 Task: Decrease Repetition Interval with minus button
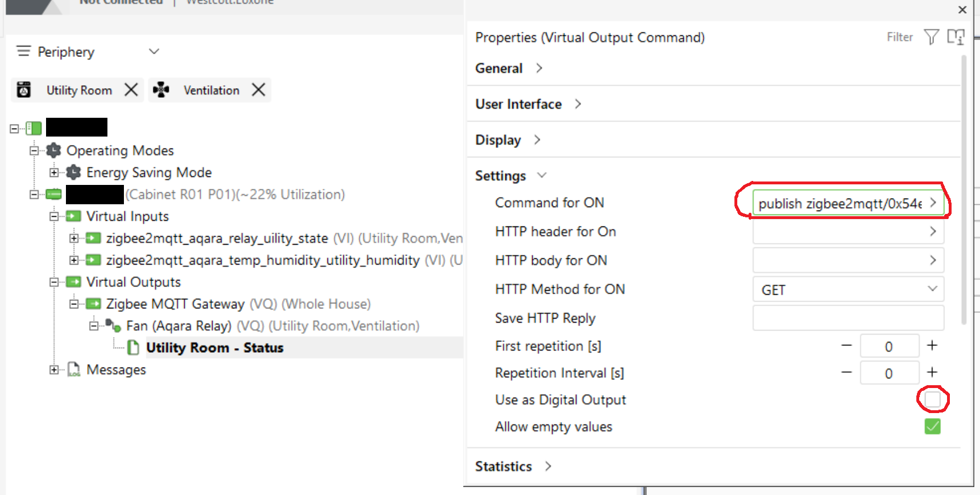tap(846, 373)
